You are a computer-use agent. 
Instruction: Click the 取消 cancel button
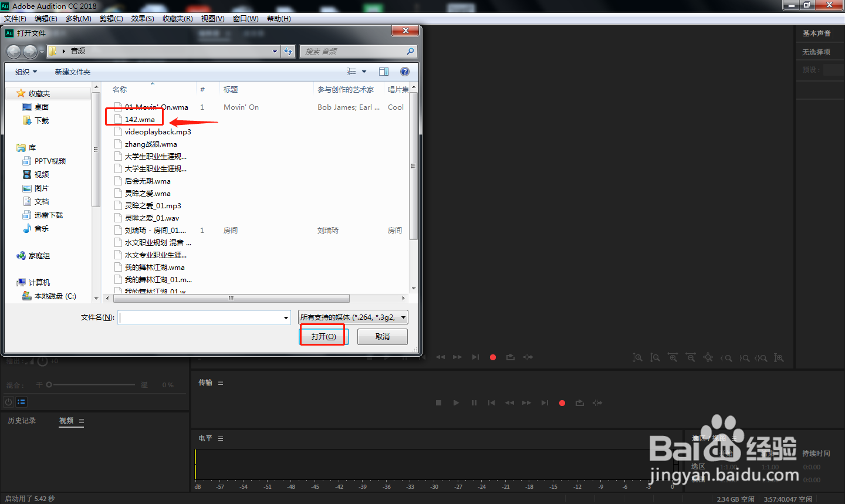(x=383, y=337)
